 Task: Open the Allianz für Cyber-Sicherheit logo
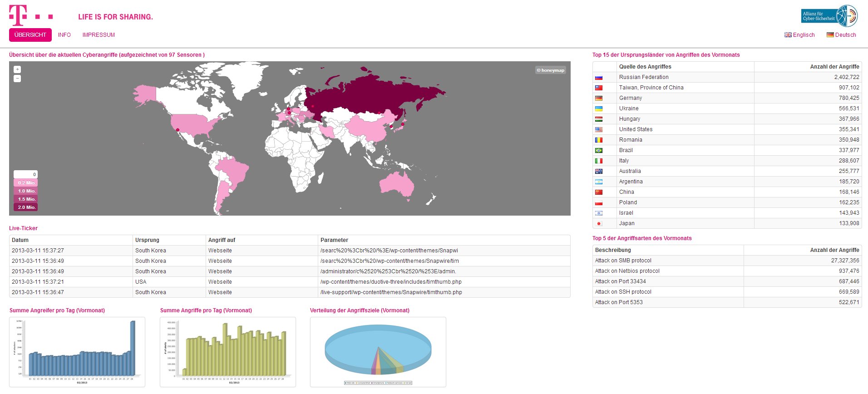point(829,16)
